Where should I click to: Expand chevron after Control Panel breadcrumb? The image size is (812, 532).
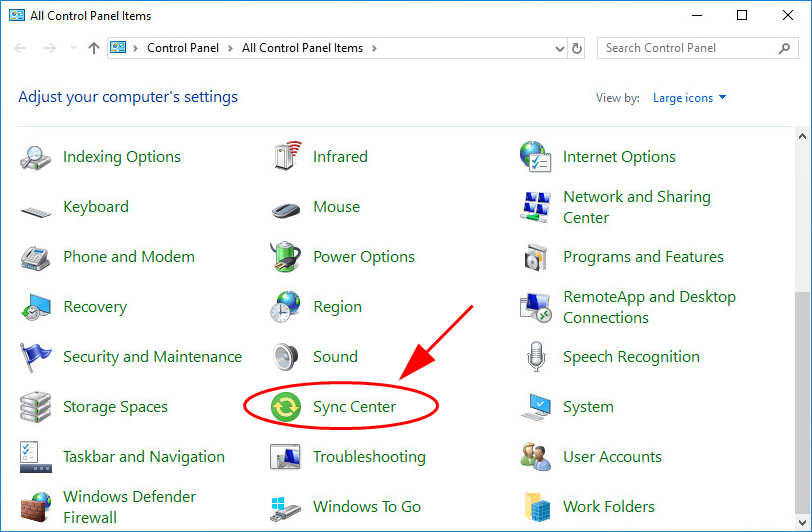pyautogui.click(x=230, y=48)
